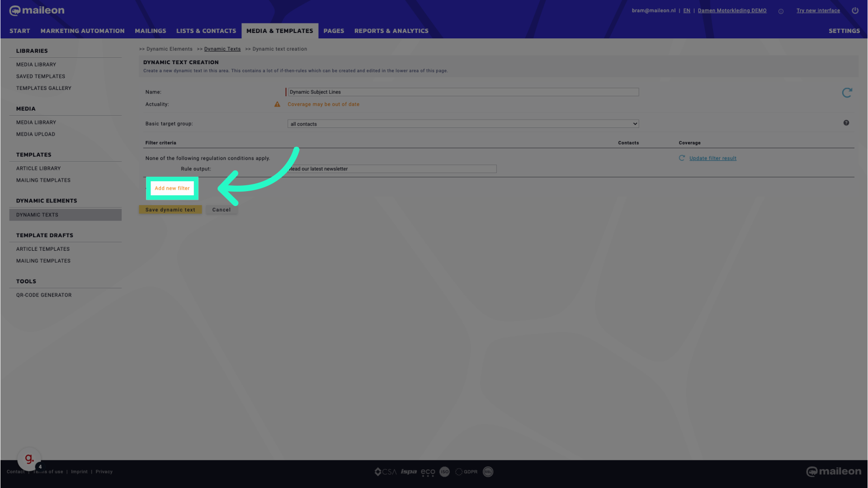Open the START tab
Screen dimensions: 868x488
point(20,31)
